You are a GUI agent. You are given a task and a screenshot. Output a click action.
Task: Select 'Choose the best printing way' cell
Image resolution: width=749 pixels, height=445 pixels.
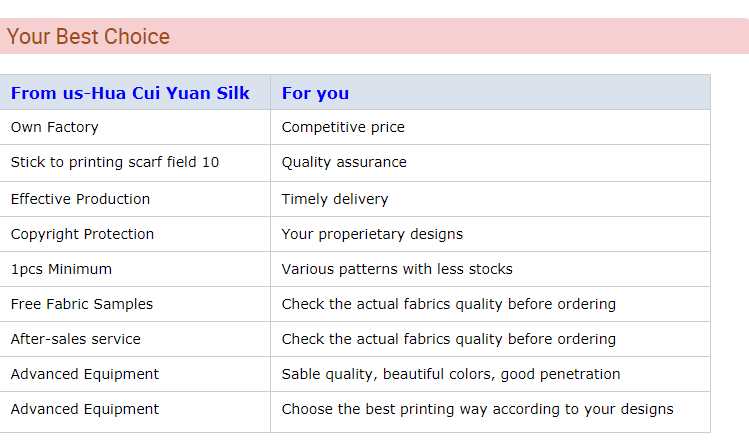pos(477,409)
